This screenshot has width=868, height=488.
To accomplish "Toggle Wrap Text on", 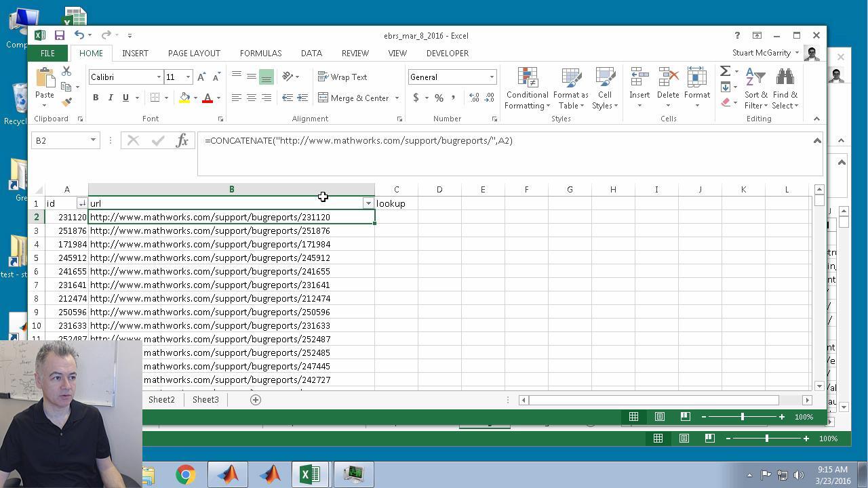I will [x=342, y=77].
